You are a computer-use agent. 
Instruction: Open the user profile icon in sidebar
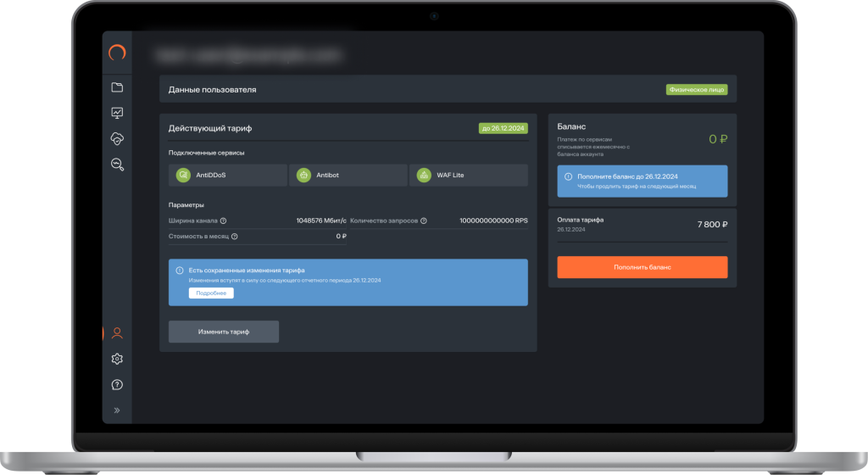point(117,332)
